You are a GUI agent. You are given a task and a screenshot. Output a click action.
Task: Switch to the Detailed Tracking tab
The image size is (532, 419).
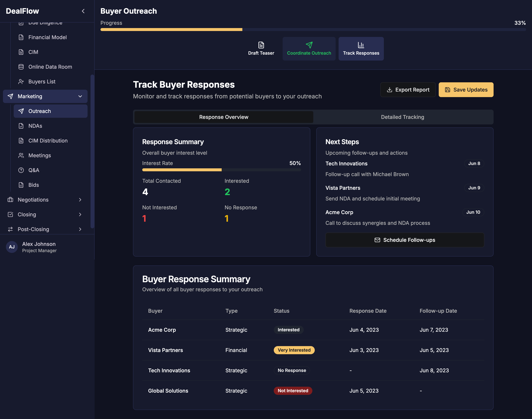(x=402, y=117)
